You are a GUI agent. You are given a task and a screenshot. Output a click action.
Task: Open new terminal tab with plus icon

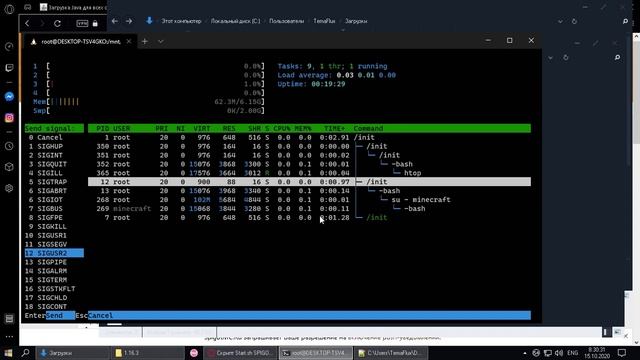point(144,41)
